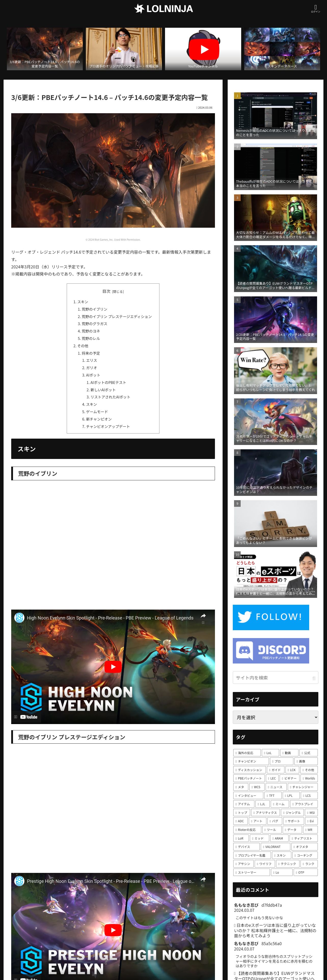The width and height of the screenshot is (327, 980).
Task: Select the PBEパッチノート tag
Action: coord(249,778)
